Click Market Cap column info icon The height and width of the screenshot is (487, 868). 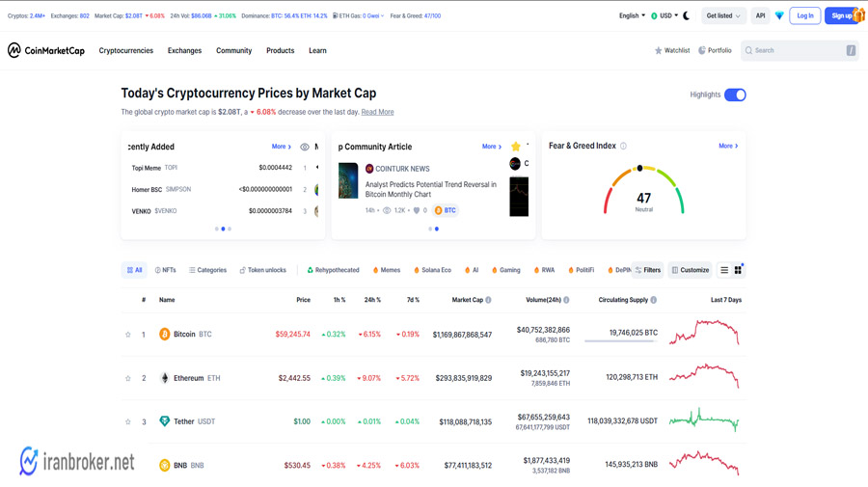[x=488, y=300]
